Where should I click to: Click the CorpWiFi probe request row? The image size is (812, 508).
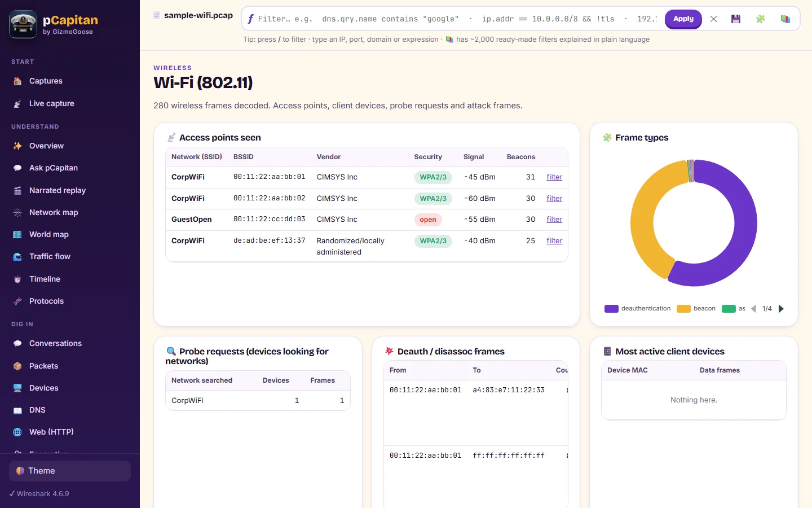258,401
